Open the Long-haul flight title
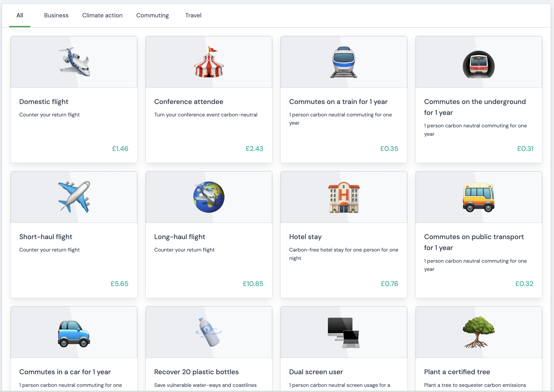Image resolution: width=554 pixels, height=392 pixels. click(180, 237)
